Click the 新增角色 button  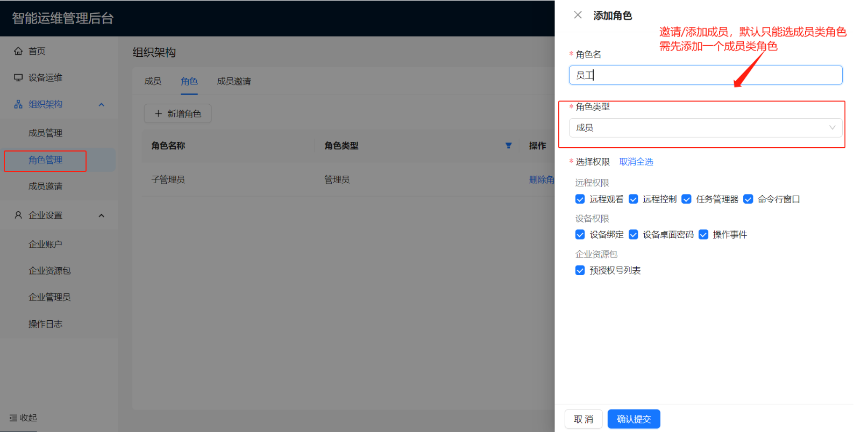click(177, 113)
